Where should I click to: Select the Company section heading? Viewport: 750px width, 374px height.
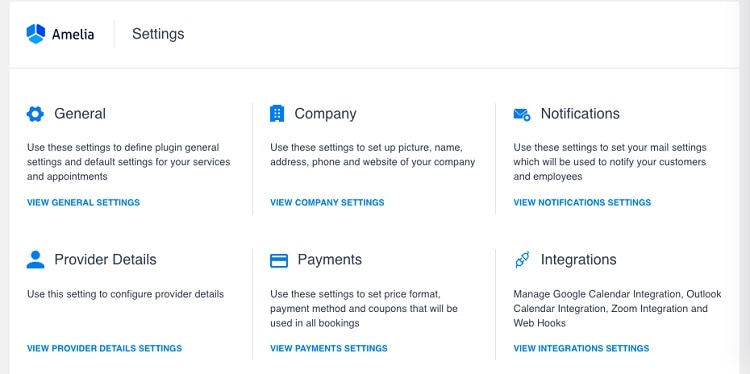point(325,114)
